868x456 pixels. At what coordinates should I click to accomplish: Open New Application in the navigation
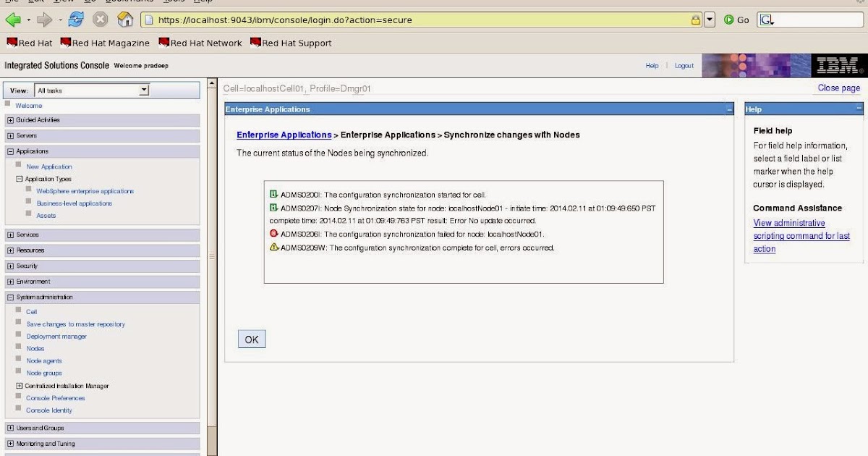pos(49,166)
